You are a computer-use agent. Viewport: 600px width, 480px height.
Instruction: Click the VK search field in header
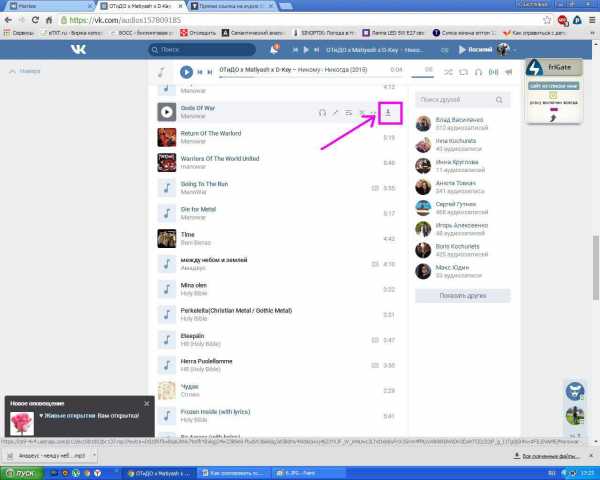pyautogui.click(x=202, y=49)
